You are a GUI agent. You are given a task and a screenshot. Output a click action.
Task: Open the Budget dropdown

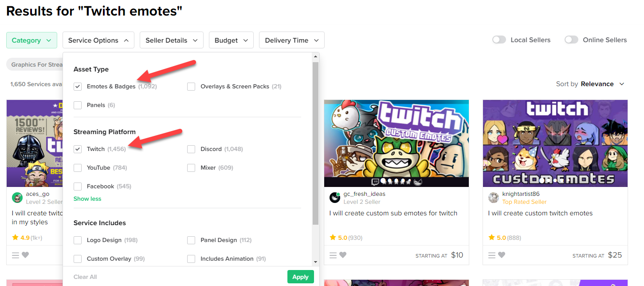231,40
